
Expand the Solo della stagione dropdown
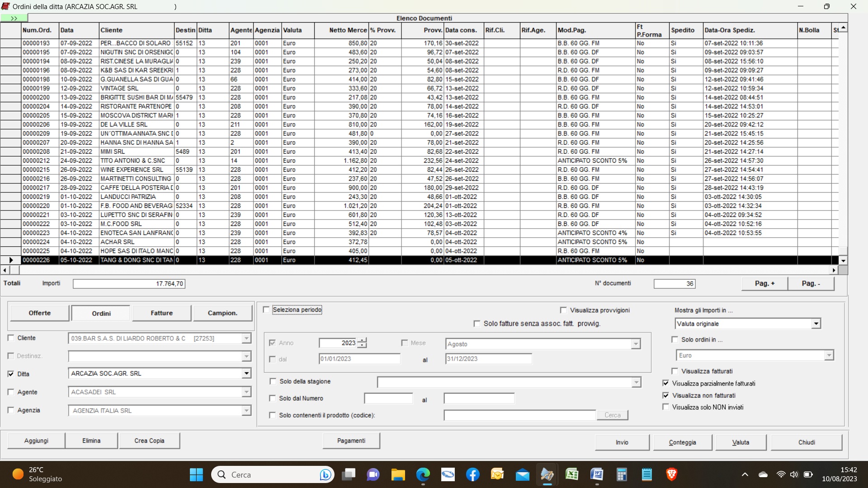[x=637, y=383]
